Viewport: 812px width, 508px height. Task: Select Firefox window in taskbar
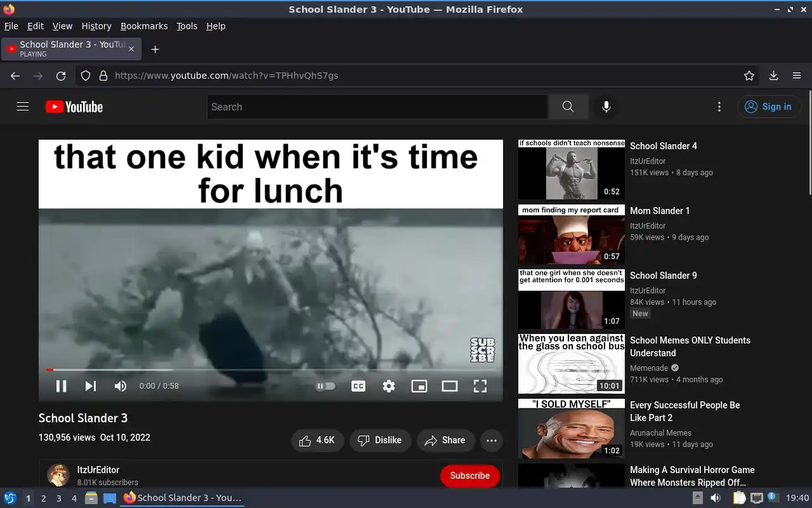(x=183, y=498)
